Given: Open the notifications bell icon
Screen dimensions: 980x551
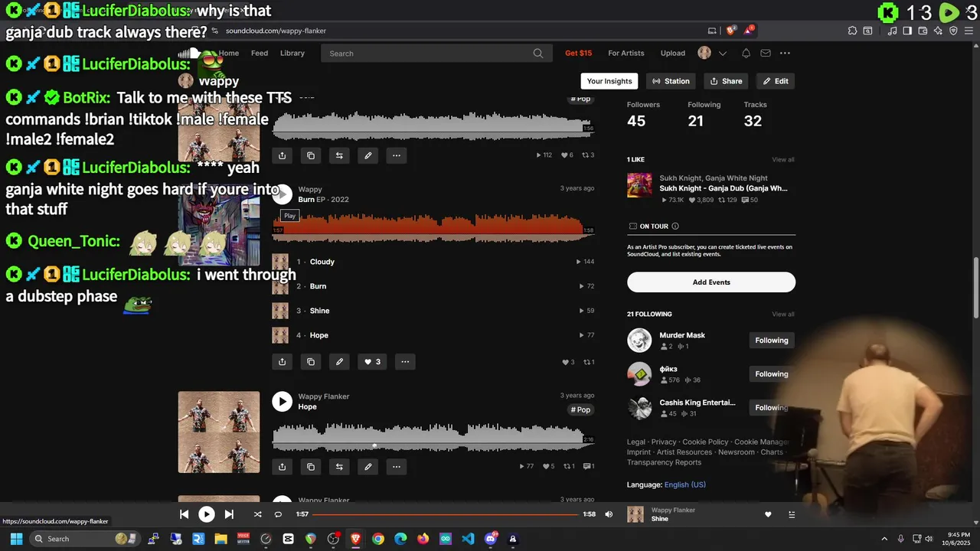Looking at the screenshot, I should (x=746, y=53).
